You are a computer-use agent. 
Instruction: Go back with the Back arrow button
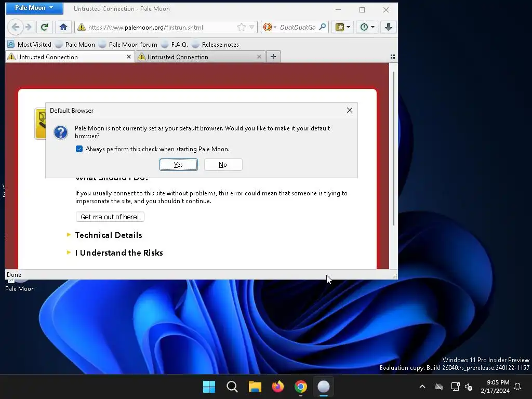pos(15,27)
